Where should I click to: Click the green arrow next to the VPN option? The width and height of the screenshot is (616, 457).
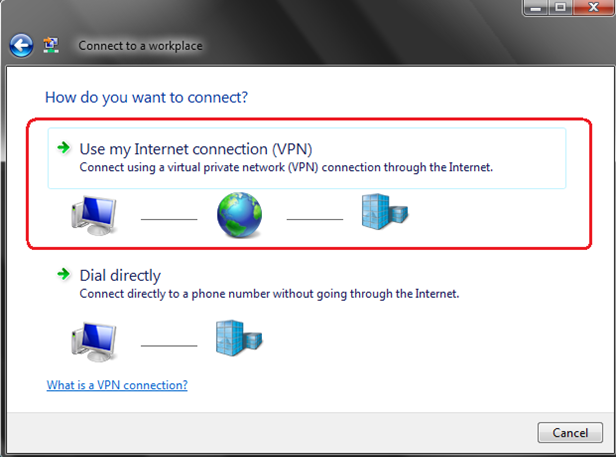64,148
